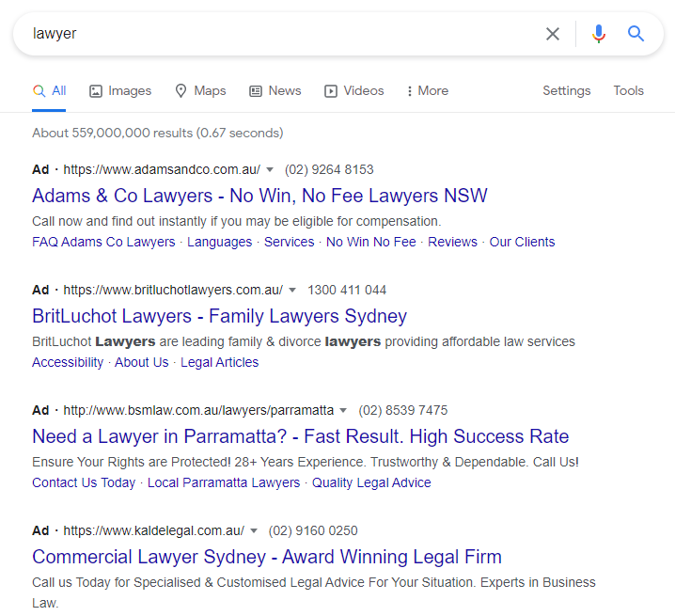
Task: Open the Videos results tab
Action: coord(353,91)
